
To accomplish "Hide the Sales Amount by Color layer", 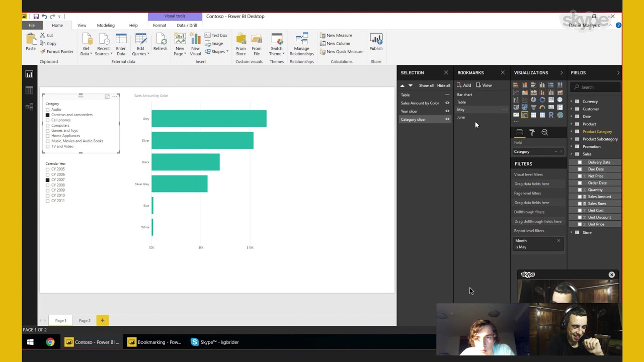I will click(447, 103).
